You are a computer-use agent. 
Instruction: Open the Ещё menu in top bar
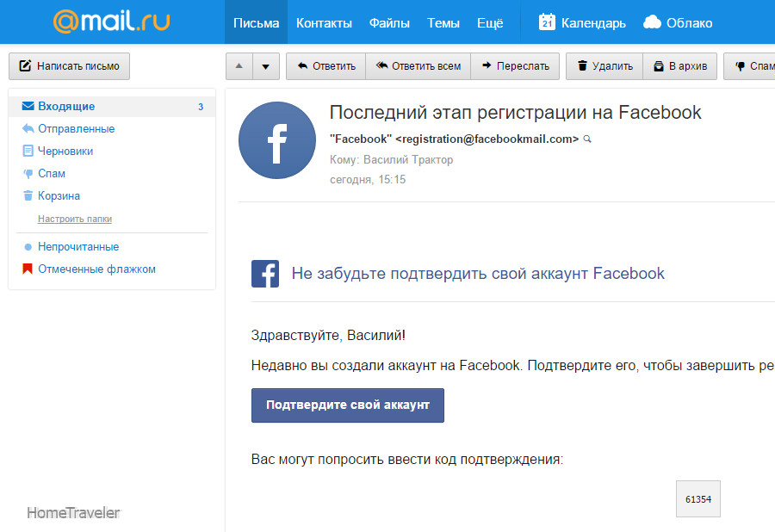coord(490,22)
